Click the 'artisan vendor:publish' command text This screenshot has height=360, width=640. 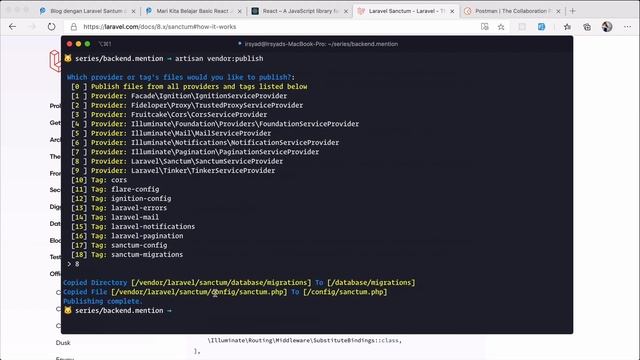(x=219, y=58)
